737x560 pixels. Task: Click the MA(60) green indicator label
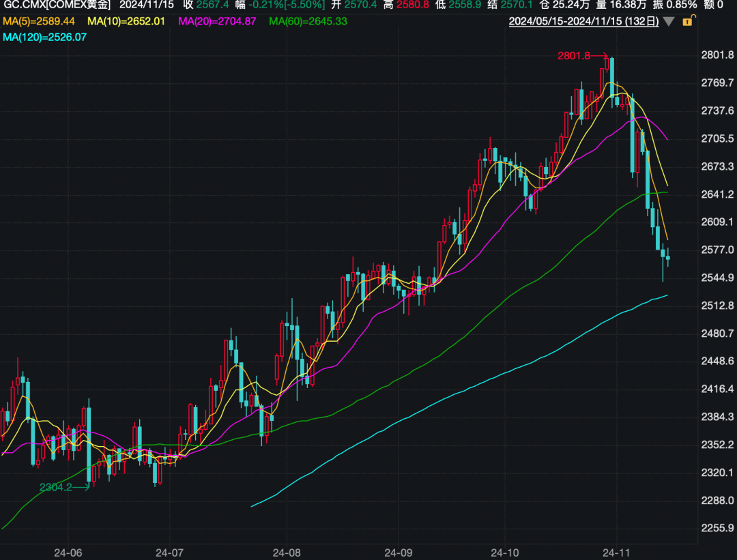point(308,21)
